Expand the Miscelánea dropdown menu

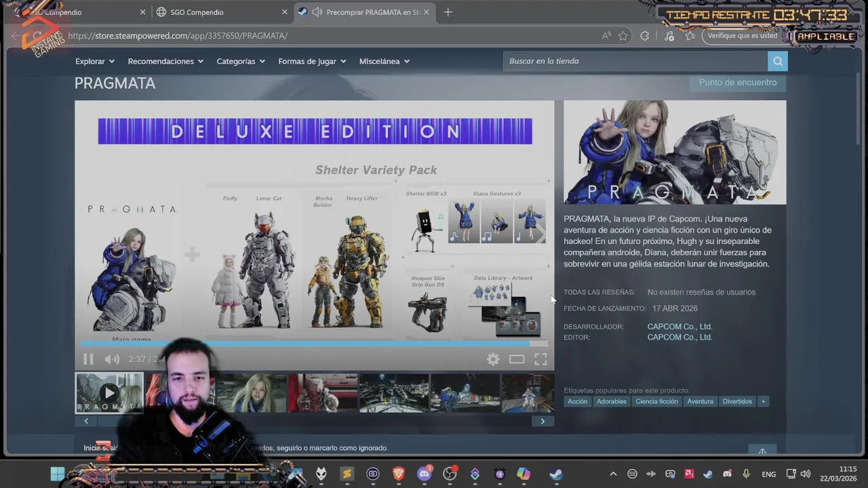click(384, 61)
